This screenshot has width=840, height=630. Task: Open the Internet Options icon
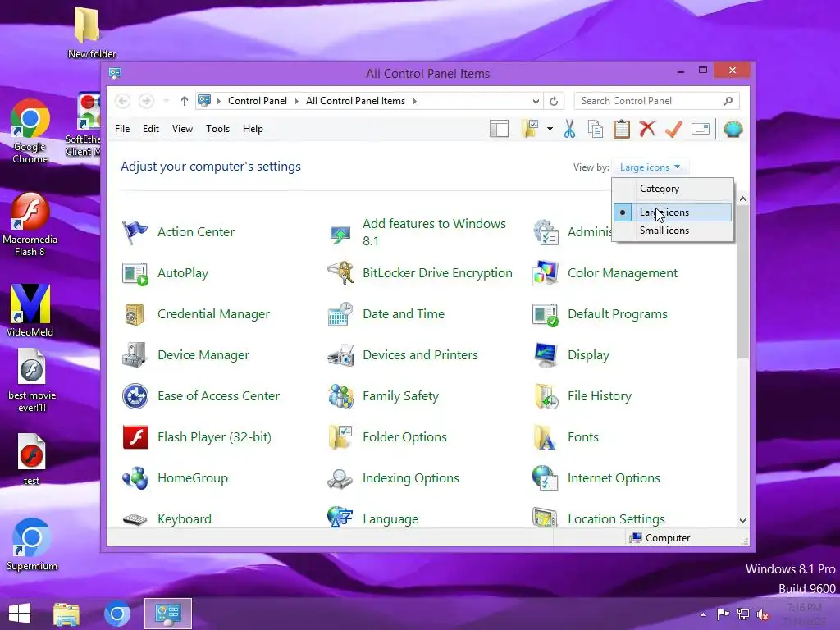coord(546,478)
